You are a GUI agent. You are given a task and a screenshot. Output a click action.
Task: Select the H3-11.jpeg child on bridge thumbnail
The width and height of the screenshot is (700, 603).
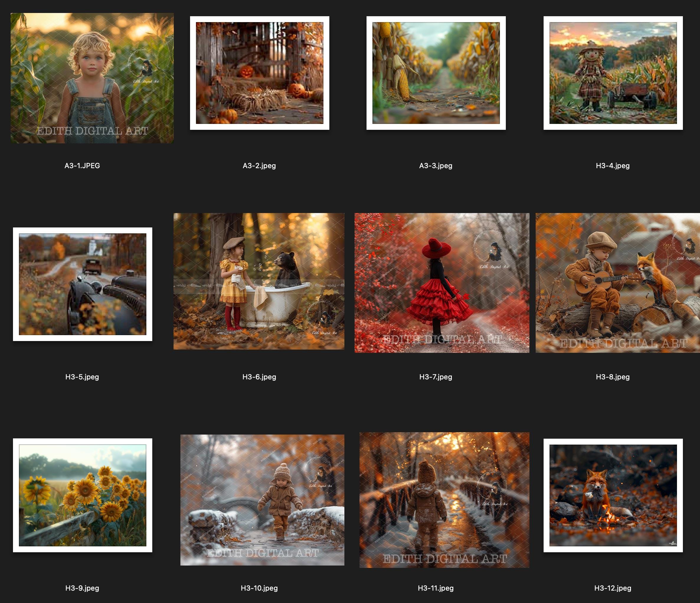(444, 500)
